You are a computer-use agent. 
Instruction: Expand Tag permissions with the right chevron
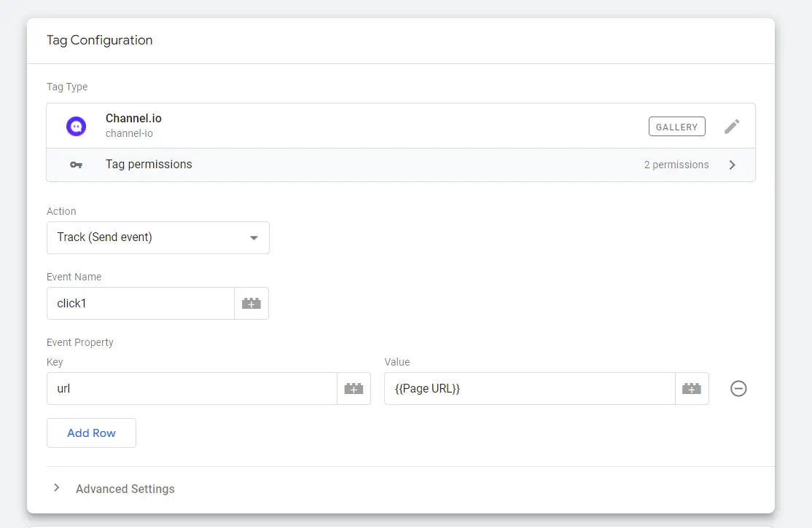pyautogui.click(x=732, y=165)
